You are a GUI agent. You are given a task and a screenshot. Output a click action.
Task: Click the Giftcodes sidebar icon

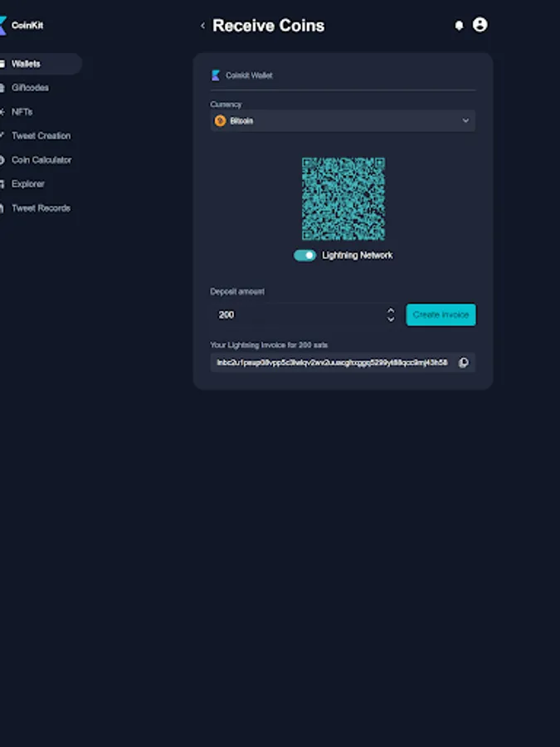tap(2, 88)
